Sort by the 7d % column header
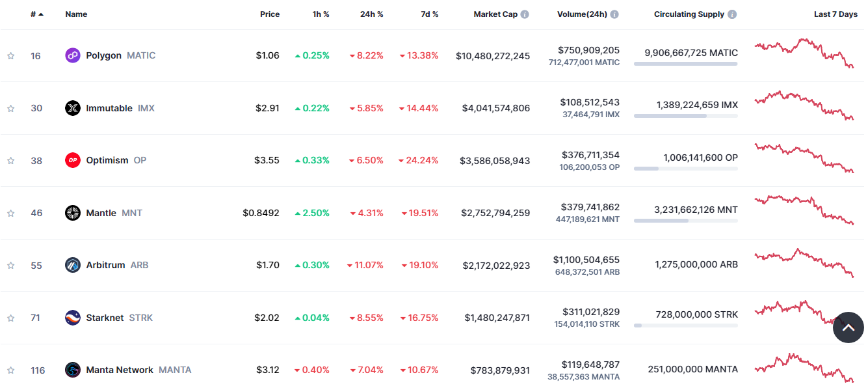Screen dimensions: 868x388 coord(429,14)
